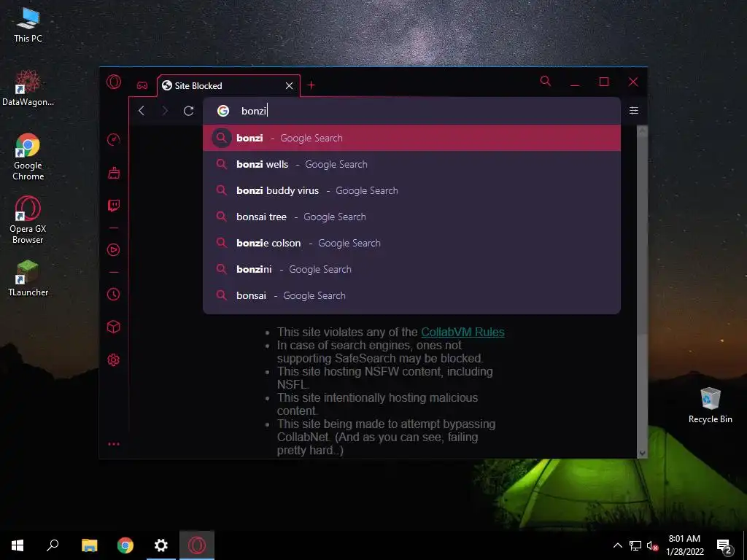Screen dimensions: 747x560
Task: Close the Opera GX window
Action: tap(633, 82)
